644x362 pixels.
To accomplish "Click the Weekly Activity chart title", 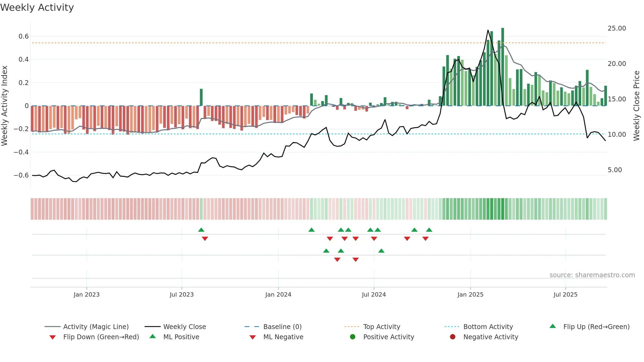I will [37, 8].
